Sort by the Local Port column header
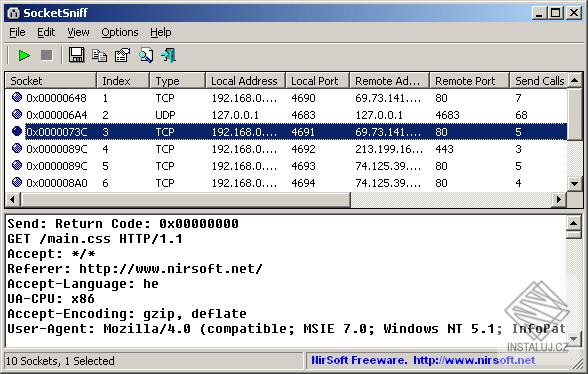The width and height of the screenshot is (588, 374). tap(318, 81)
